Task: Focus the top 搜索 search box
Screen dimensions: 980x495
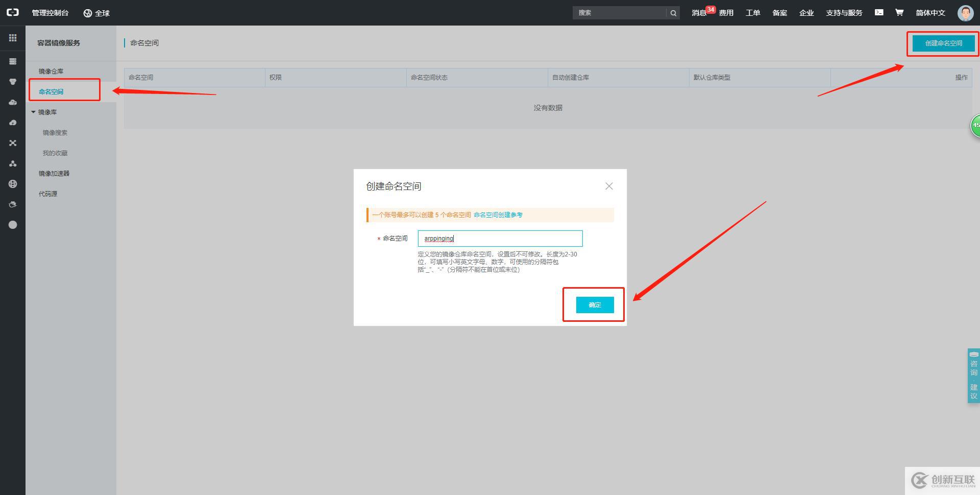Action: [620, 13]
